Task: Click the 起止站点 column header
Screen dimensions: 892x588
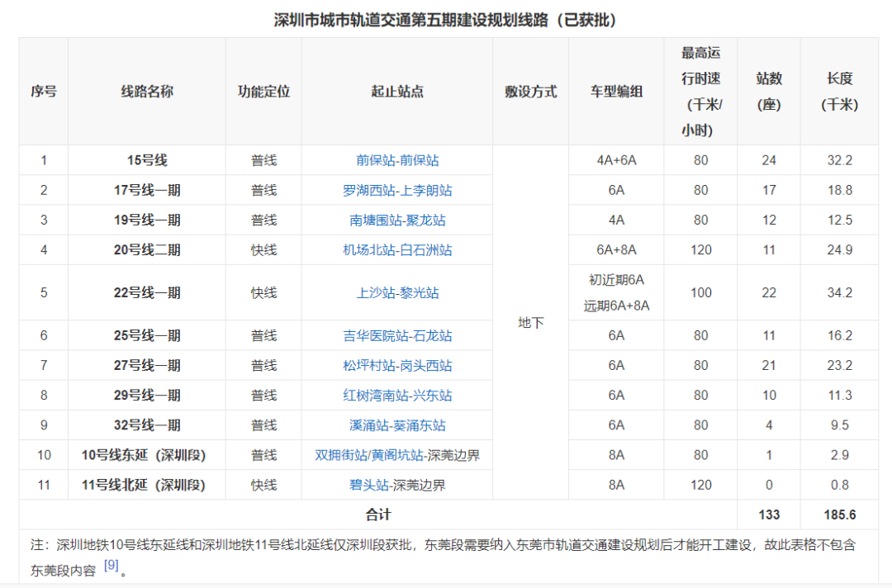Action: [x=397, y=92]
